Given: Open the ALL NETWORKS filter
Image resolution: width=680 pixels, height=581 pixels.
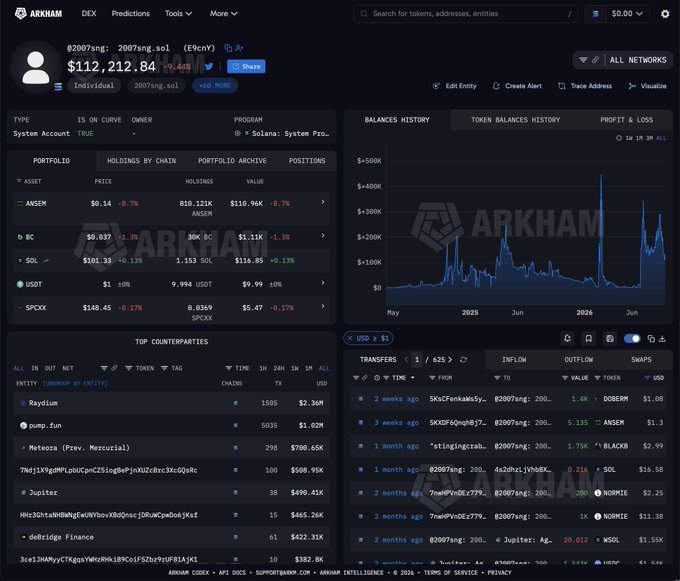Looking at the screenshot, I should [x=638, y=60].
